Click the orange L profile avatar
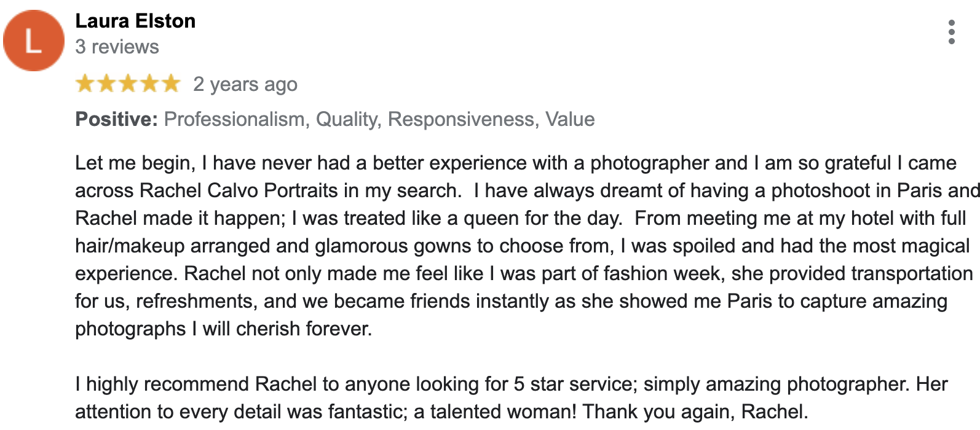 tap(34, 41)
